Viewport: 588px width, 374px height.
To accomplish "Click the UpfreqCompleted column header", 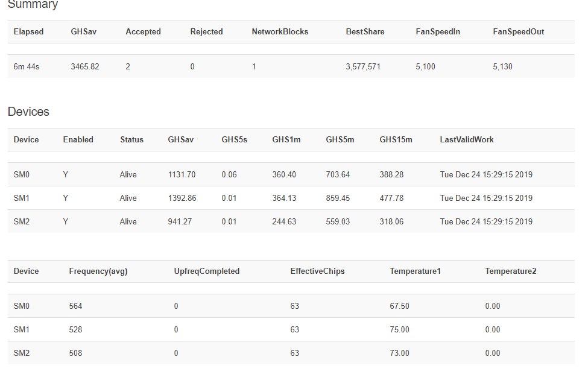I will (x=207, y=271).
